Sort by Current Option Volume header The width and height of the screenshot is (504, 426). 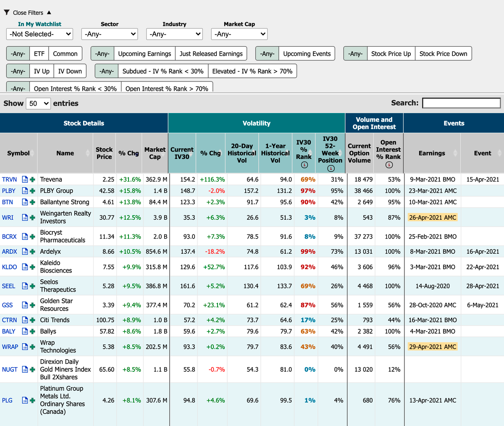(x=360, y=153)
